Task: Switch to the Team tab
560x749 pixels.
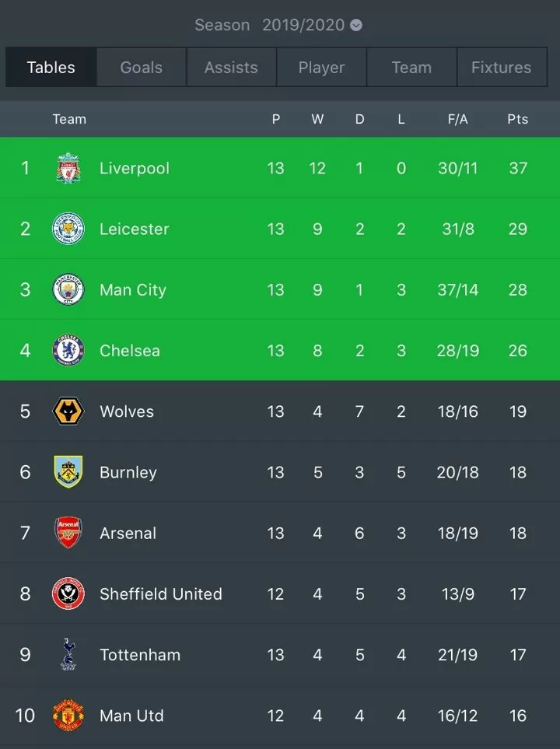Action: 412,68
